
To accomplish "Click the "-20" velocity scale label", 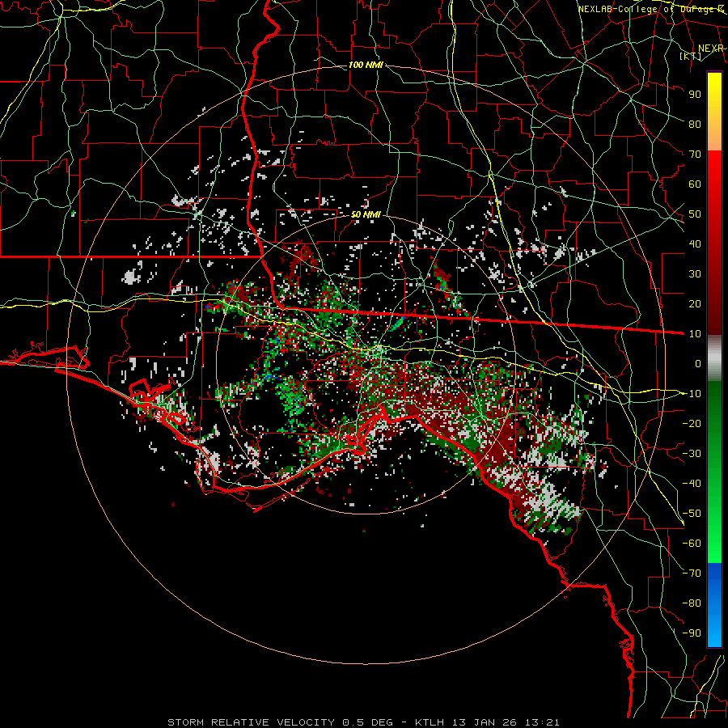I will point(692,423).
